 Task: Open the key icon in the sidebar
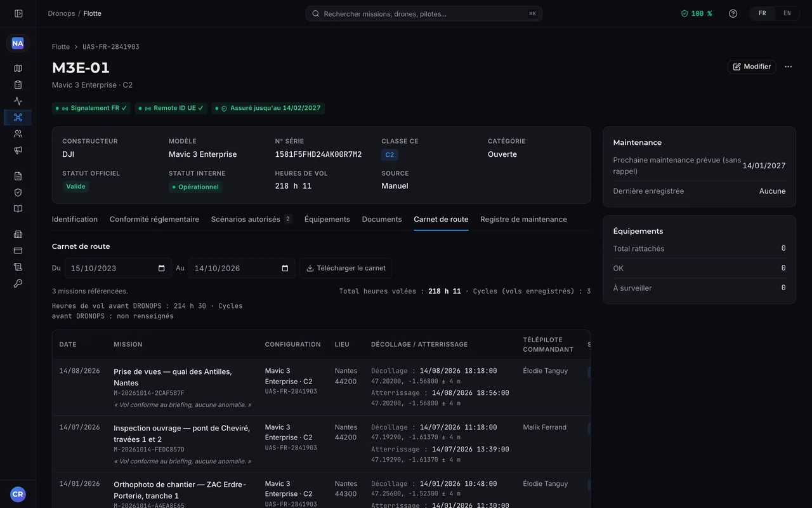click(18, 284)
